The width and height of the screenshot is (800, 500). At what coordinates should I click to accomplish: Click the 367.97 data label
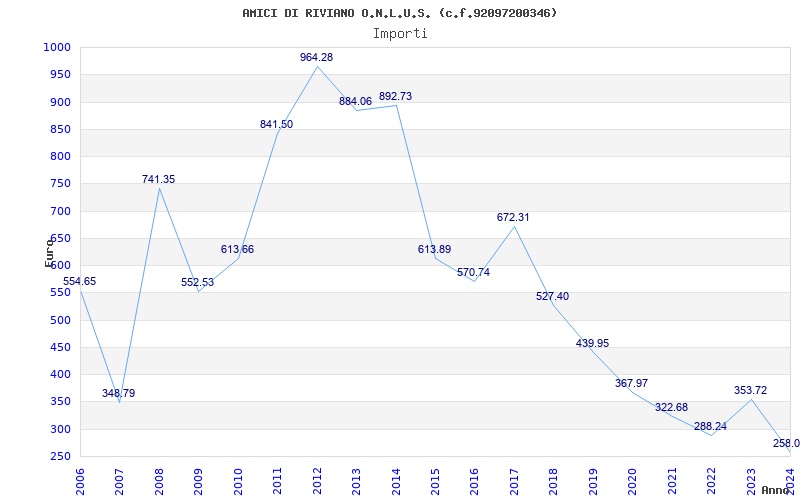point(632,383)
